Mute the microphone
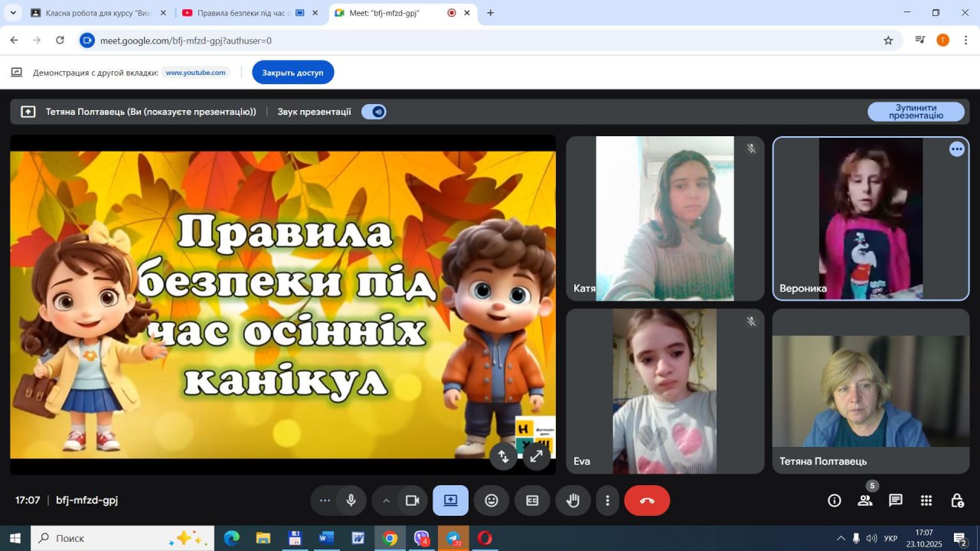This screenshot has height=551, width=980. coord(351,500)
